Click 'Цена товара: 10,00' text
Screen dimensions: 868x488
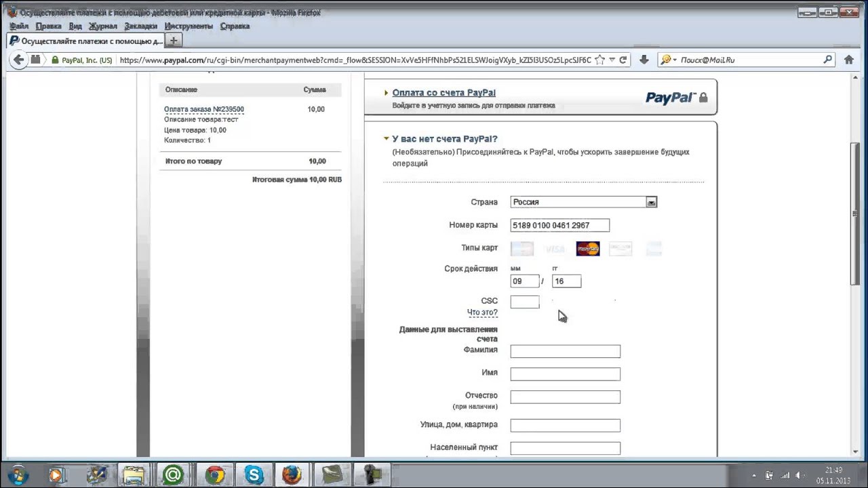pyautogui.click(x=195, y=130)
